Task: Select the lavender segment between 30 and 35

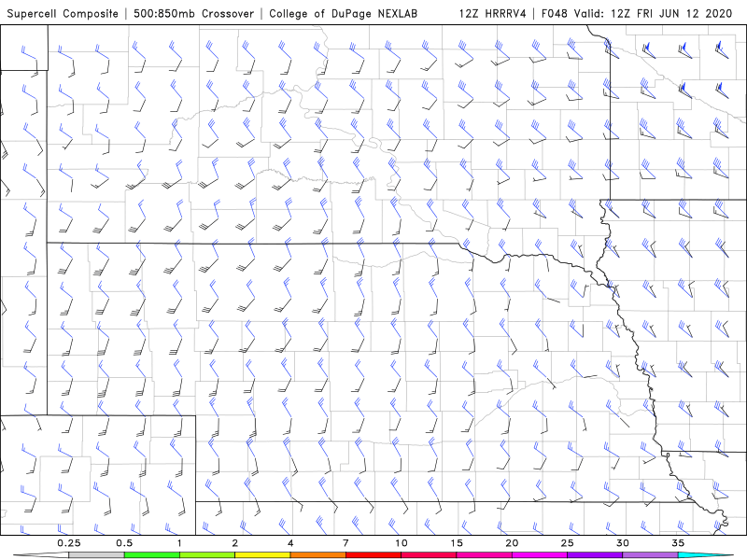Action: click(x=650, y=555)
